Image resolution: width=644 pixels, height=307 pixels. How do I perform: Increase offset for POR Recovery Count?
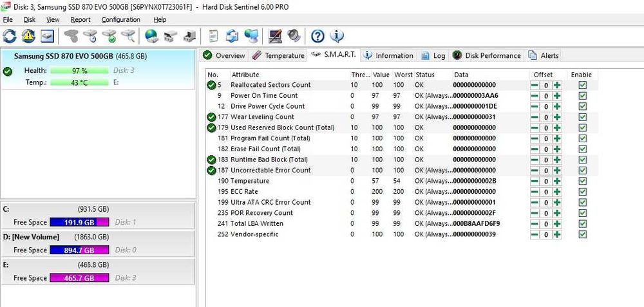[x=557, y=214]
